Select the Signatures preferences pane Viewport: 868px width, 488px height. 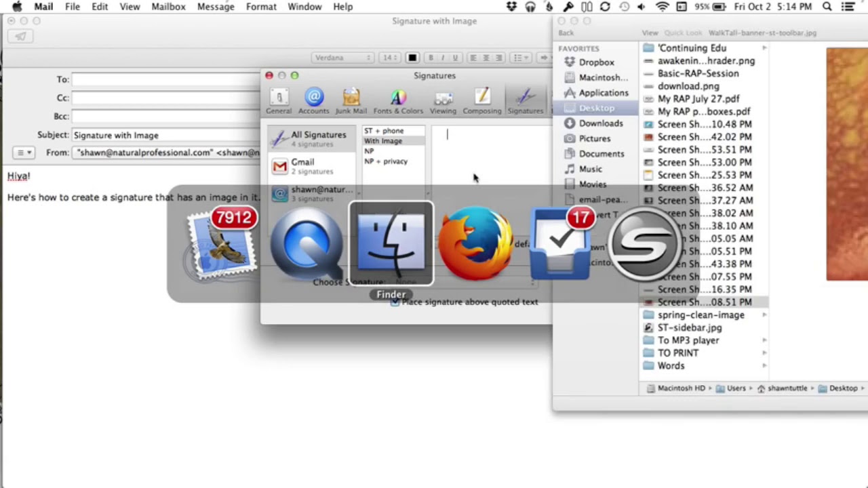coord(526,101)
